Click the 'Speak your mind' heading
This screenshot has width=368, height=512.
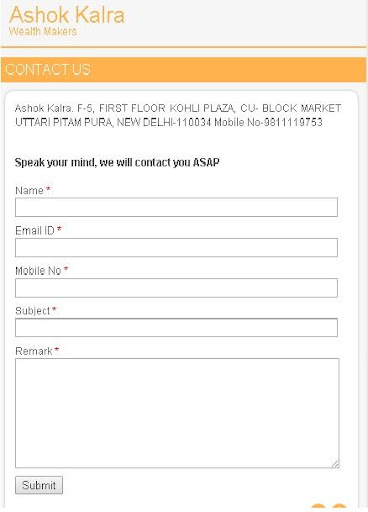pos(117,163)
